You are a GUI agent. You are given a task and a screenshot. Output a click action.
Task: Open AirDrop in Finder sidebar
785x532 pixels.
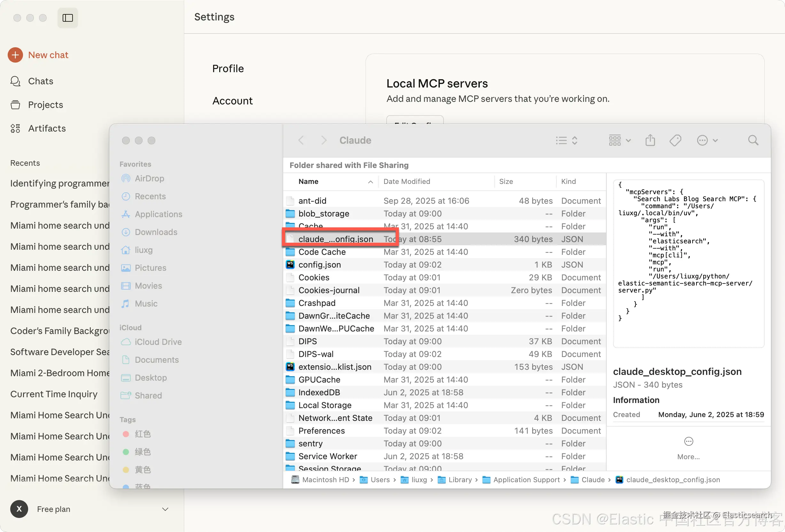coord(149,178)
